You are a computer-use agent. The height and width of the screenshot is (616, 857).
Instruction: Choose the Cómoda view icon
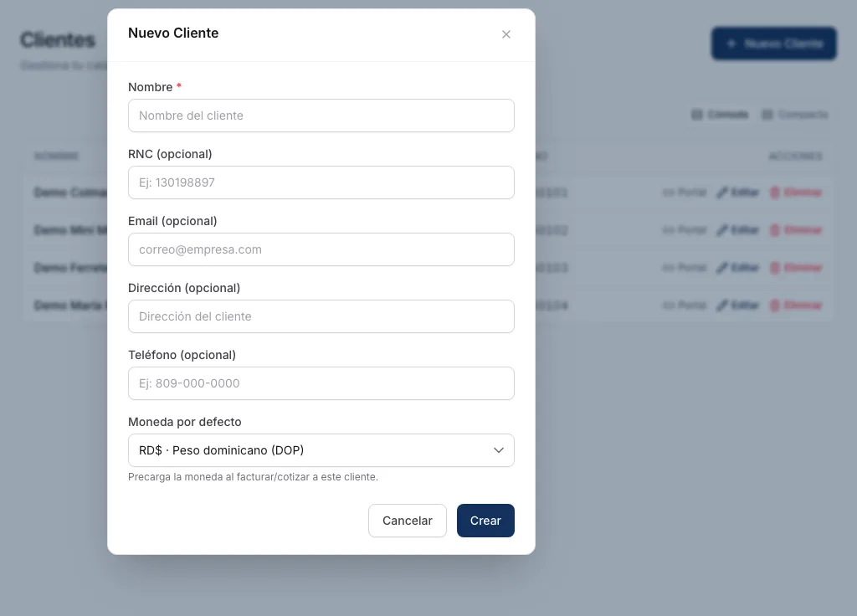pyautogui.click(x=696, y=114)
